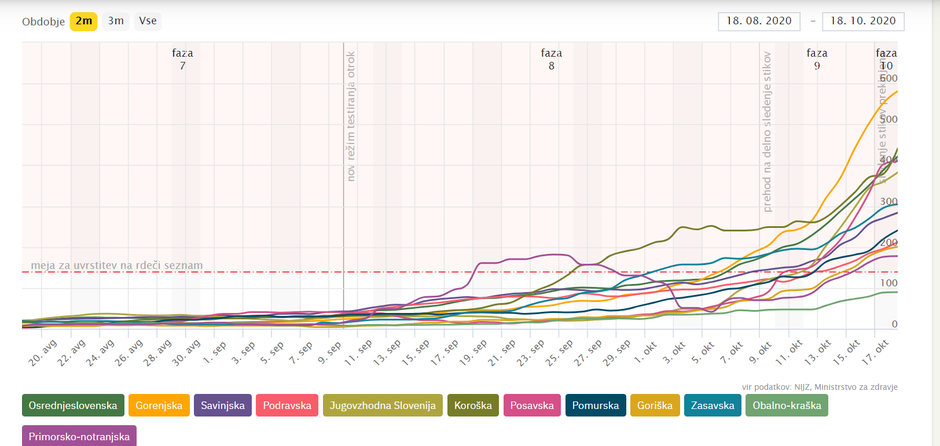The height and width of the screenshot is (446, 940).
Task: Toggle Primorsko-notranjska region series
Action: click(x=78, y=436)
